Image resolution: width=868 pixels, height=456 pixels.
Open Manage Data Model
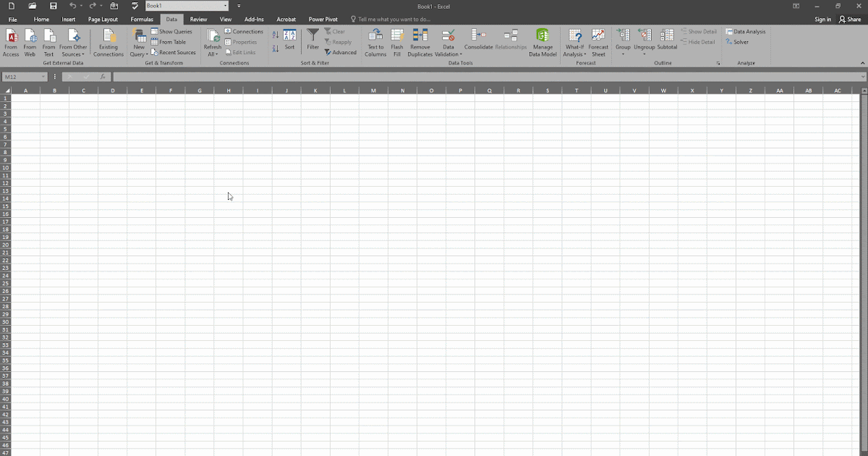pyautogui.click(x=542, y=43)
